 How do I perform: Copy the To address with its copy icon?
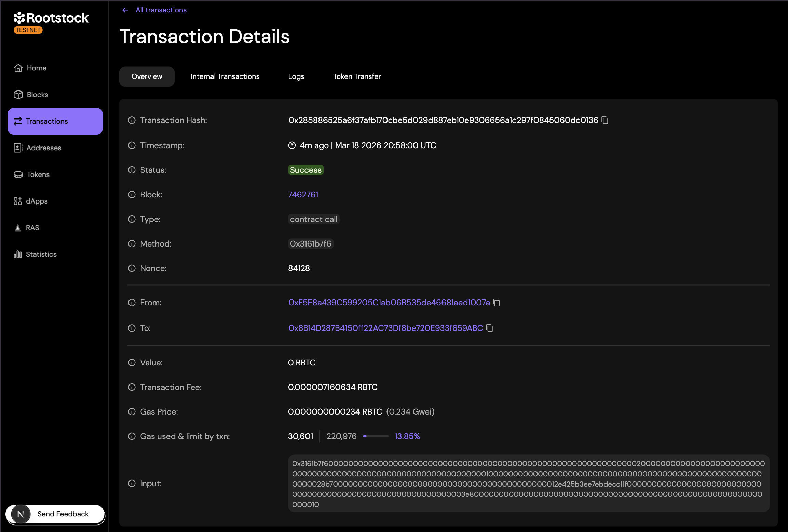coord(489,328)
